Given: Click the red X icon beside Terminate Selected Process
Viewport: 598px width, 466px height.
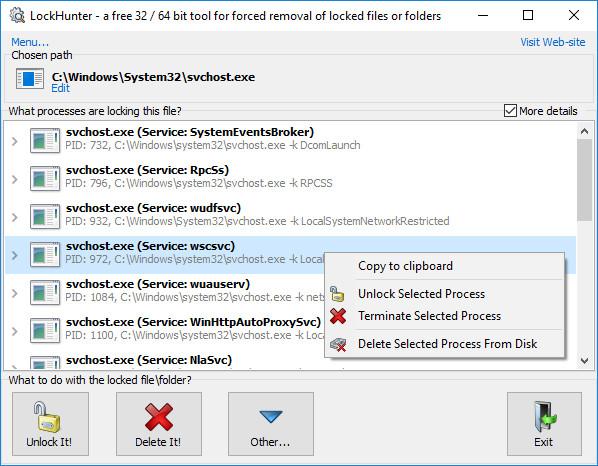Looking at the screenshot, I should [338, 316].
